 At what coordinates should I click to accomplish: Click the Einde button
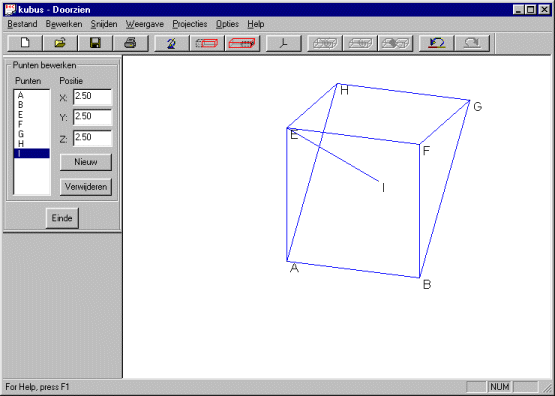point(62,218)
